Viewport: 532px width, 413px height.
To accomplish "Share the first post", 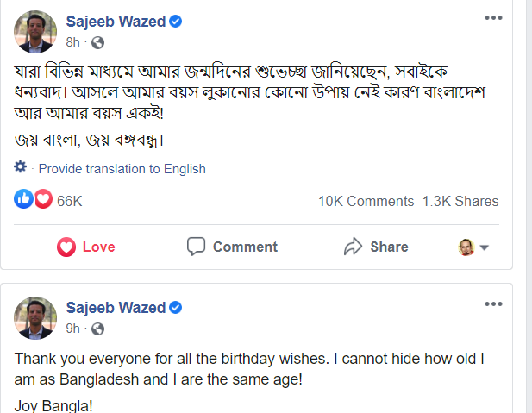I will click(x=376, y=247).
